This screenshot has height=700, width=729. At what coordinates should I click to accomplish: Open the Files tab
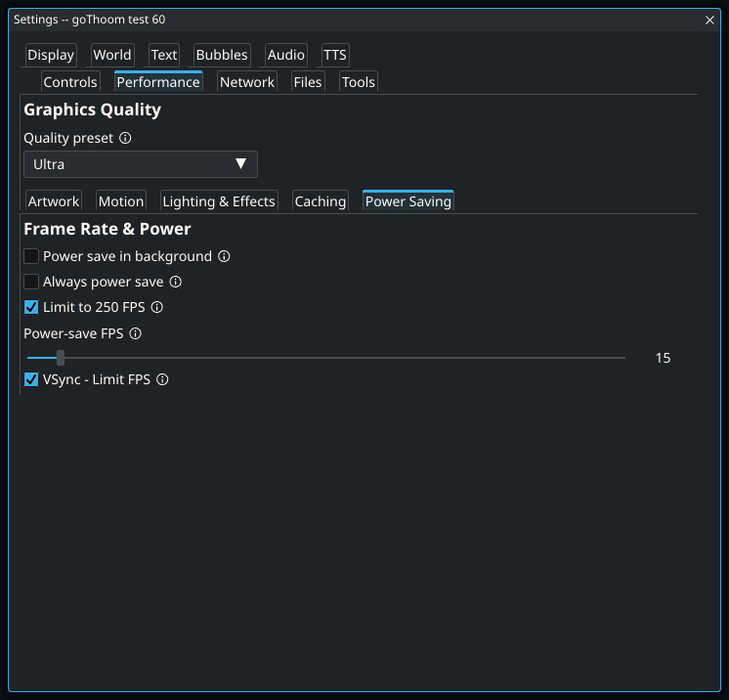(x=308, y=82)
